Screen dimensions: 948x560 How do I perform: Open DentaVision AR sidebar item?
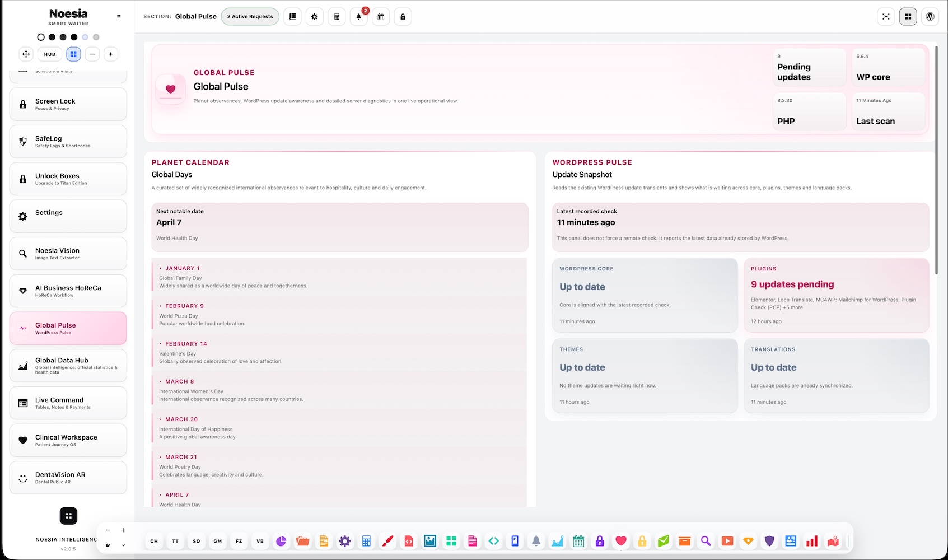coord(68,478)
